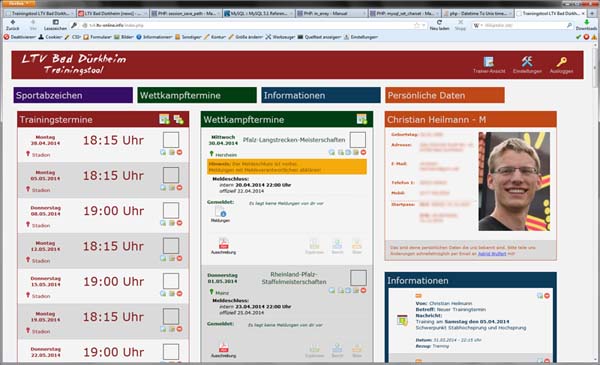Image resolution: width=600 pixels, height=365 pixels.
Task: Delete the Montag 19.05.2014 training entry
Action: [x=179, y=329]
